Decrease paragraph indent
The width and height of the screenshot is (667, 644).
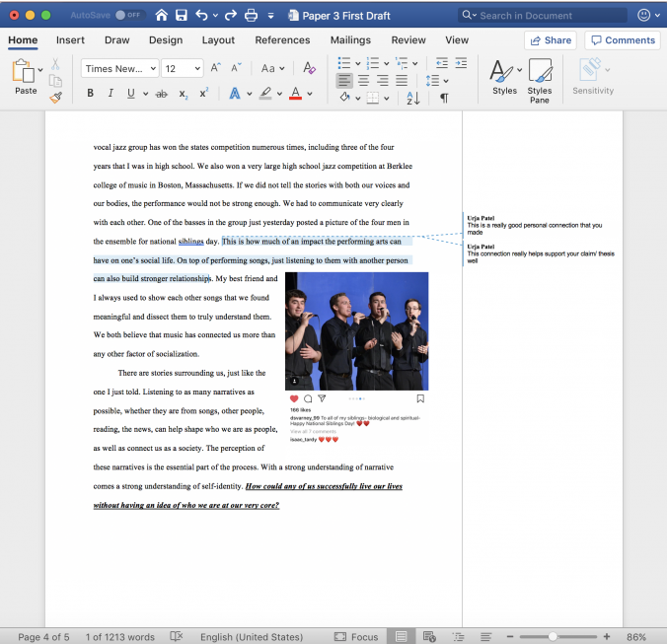442,63
